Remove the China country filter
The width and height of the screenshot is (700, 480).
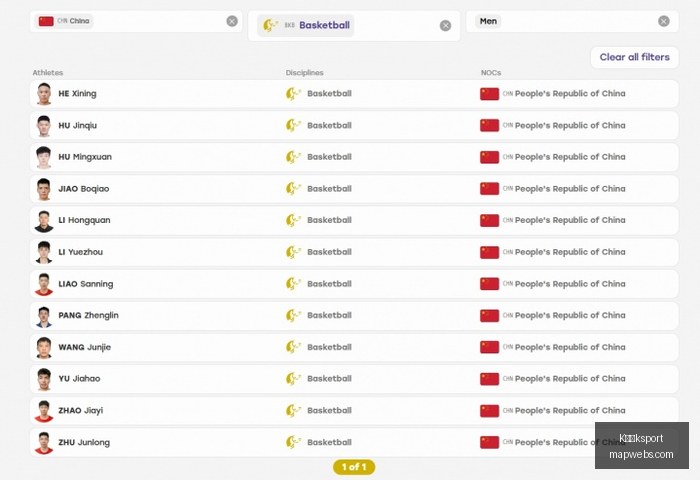pyautogui.click(x=232, y=21)
